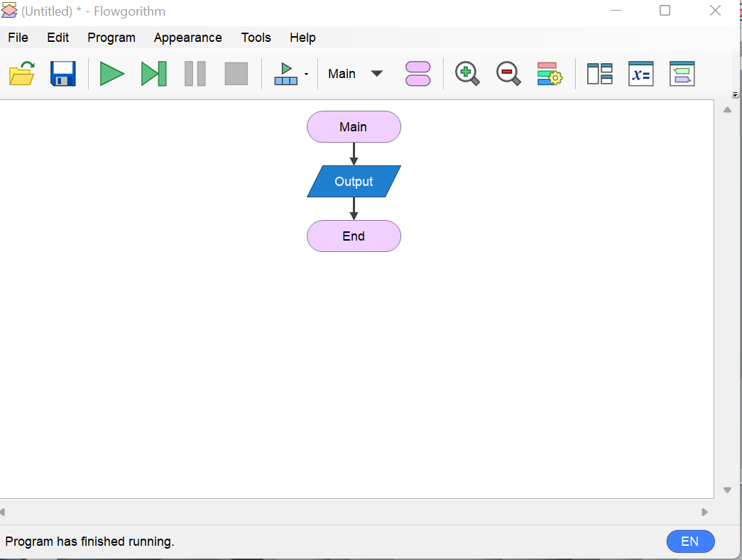Image resolution: width=742 pixels, height=560 pixels.
Task: Open the Functions manager with pink shapes icon
Action: (x=418, y=73)
